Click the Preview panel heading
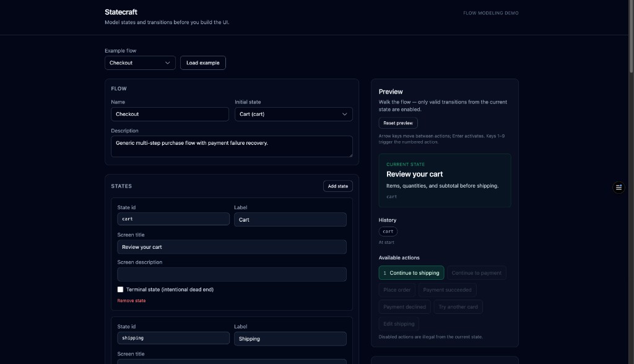 tap(391, 92)
